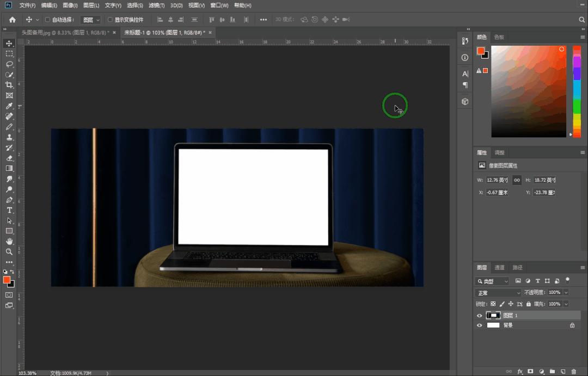This screenshot has width=588, height=376.
Task: Hide 图层 1 using its eye icon
Action: coord(480,316)
